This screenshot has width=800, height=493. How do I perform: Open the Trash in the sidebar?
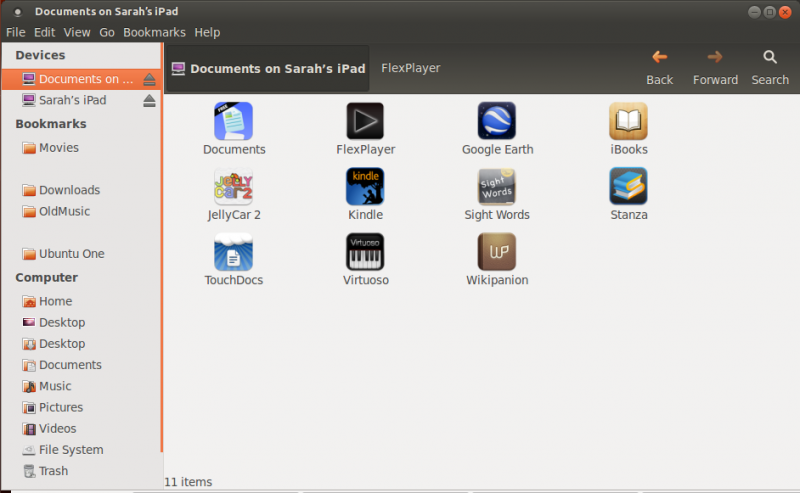click(x=53, y=471)
